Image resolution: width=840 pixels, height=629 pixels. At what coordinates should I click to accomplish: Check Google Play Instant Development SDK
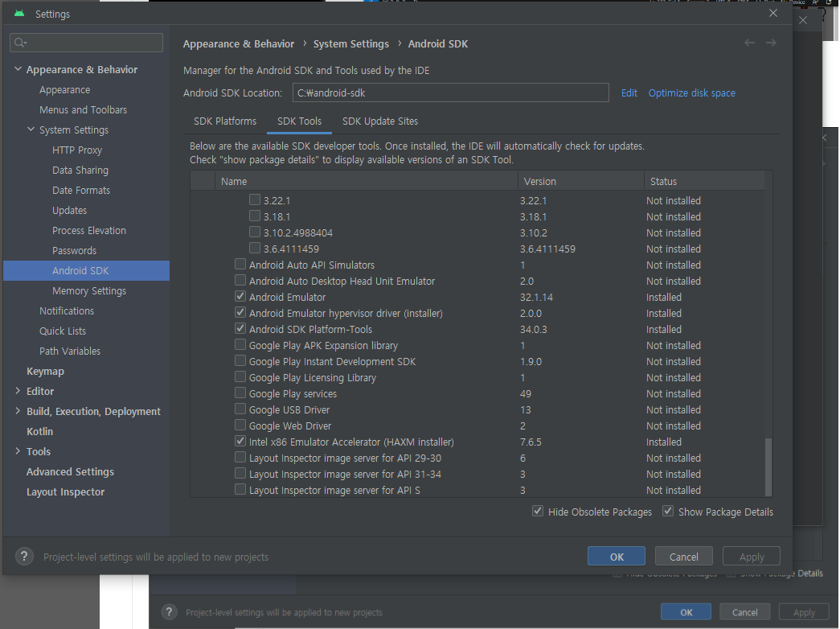240,361
